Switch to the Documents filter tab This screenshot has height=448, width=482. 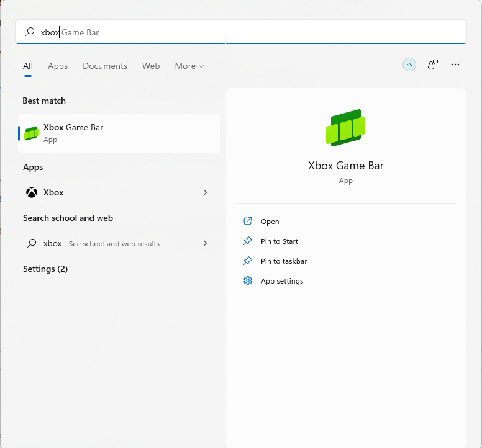105,66
